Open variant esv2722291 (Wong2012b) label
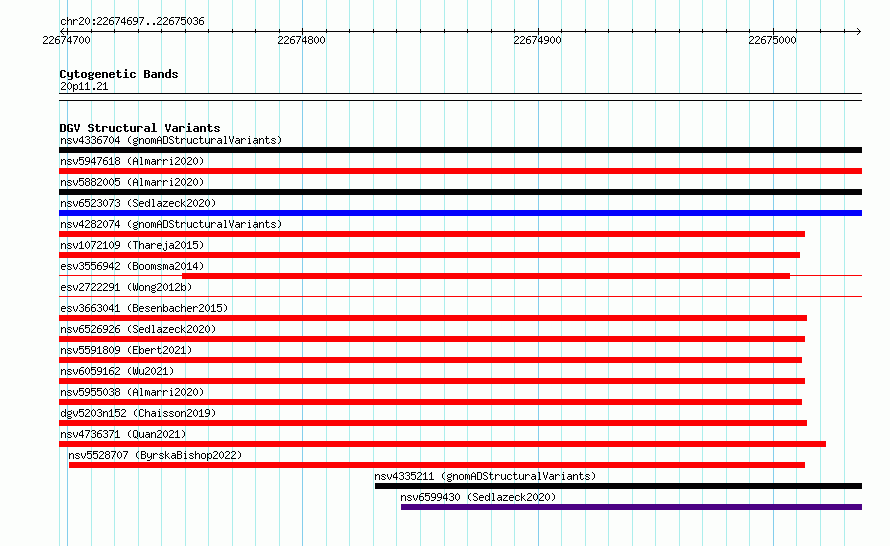Viewport: 890px width, 546px height. click(x=126, y=287)
